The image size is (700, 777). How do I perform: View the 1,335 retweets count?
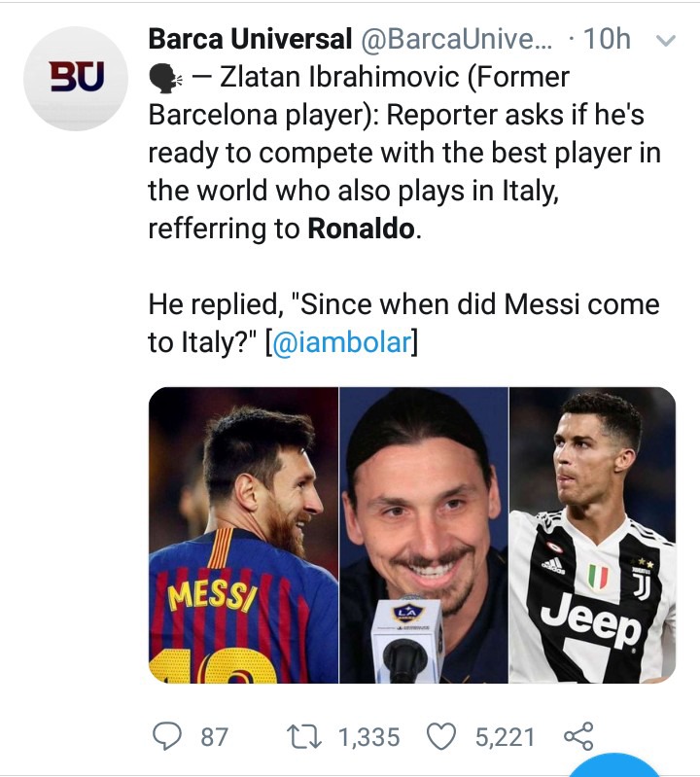coord(369,737)
